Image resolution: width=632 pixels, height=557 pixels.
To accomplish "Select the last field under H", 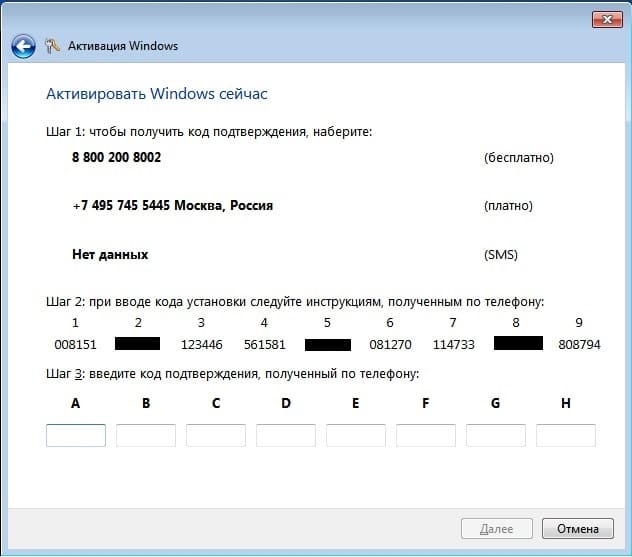I will (x=566, y=435).
